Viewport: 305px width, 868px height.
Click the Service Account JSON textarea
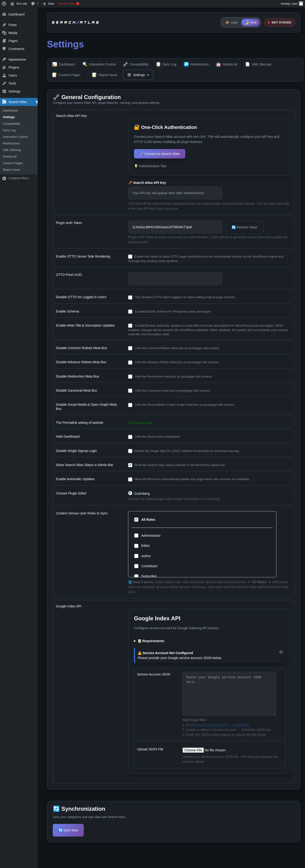coord(229,694)
